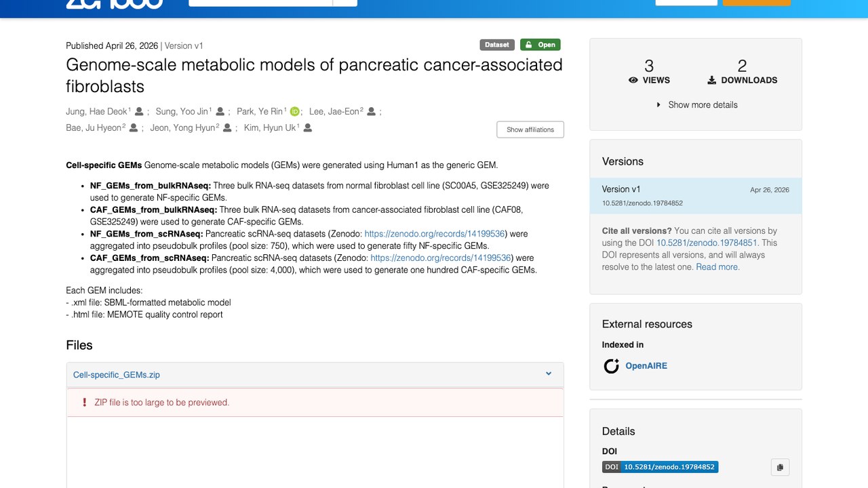Click the Read more link

717,267
